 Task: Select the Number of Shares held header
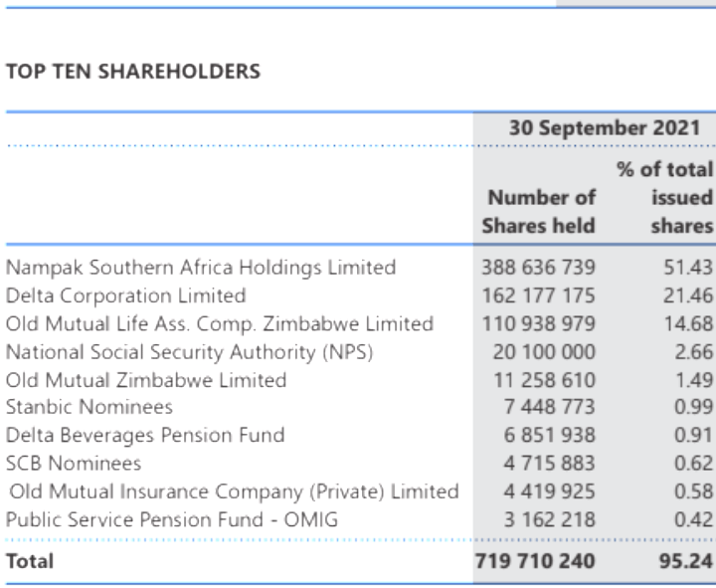[538, 211]
